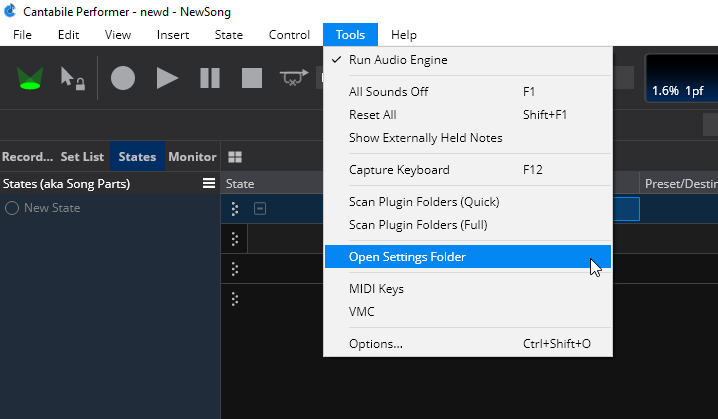The height and width of the screenshot is (419, 718).
Task: Choose Reset All menu item
Action: pos(468,114)
